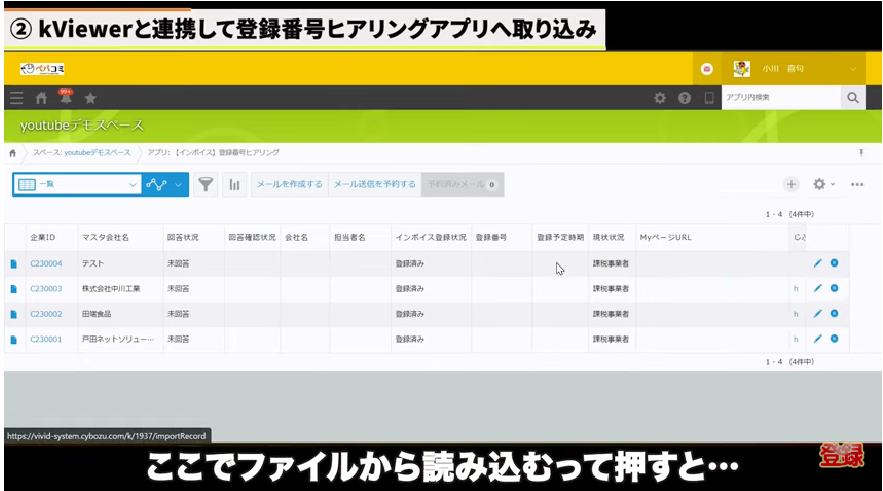Click メールを作成する button

(289, 184)
